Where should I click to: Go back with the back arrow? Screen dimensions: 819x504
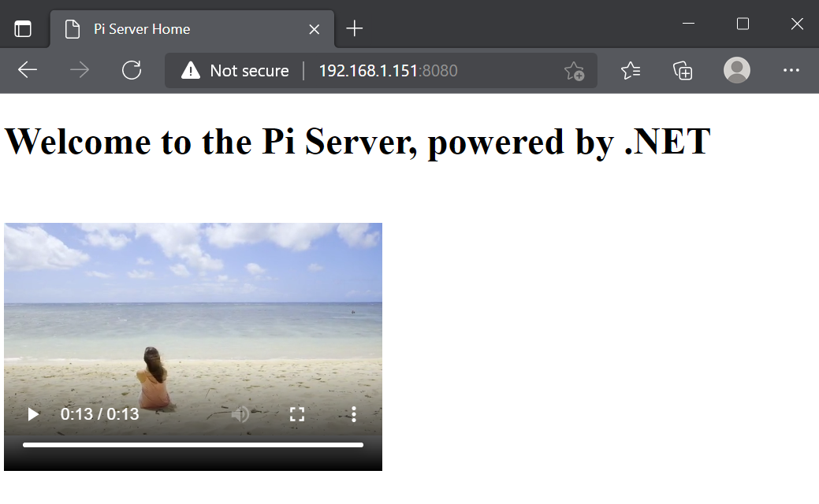coord(27,70)
